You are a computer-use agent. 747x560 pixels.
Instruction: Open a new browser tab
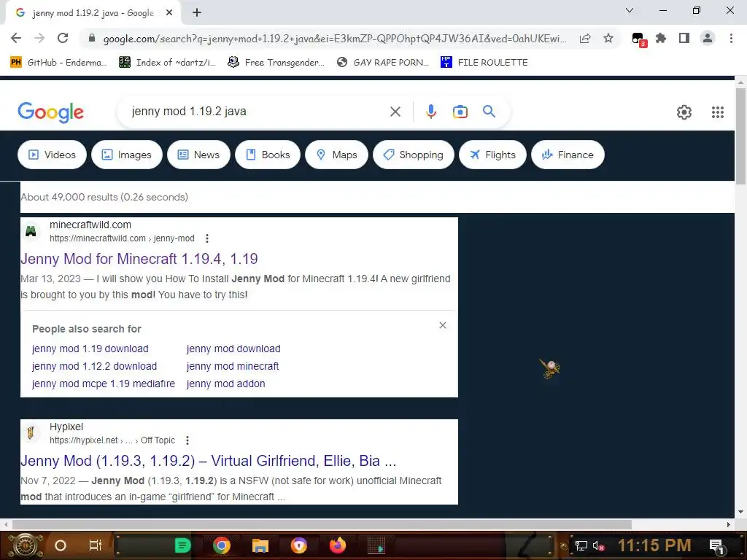[197, 13]
